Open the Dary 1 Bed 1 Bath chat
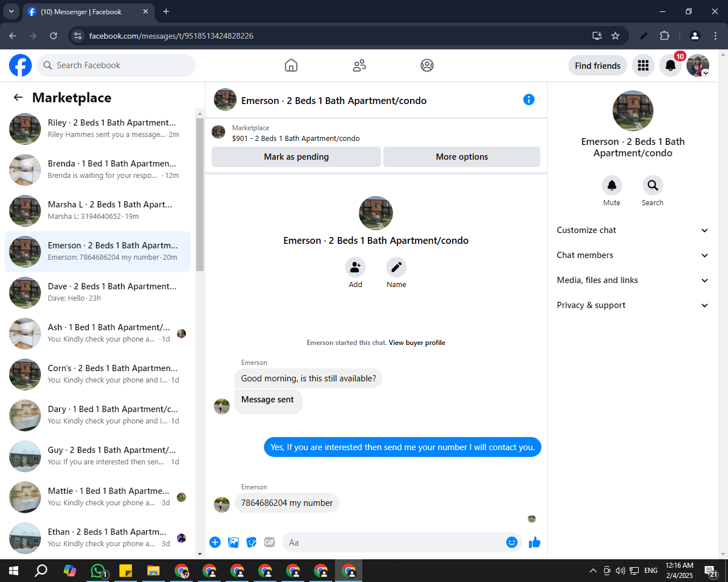Screen dimensions: 728x582 pyautogui.click(x=97, y=415)
